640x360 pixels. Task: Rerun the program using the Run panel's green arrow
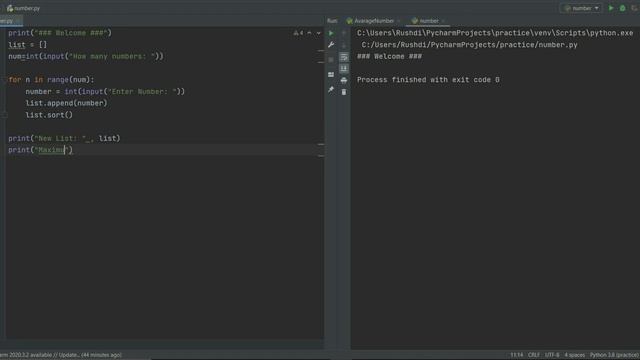click(x=331, y=33)
